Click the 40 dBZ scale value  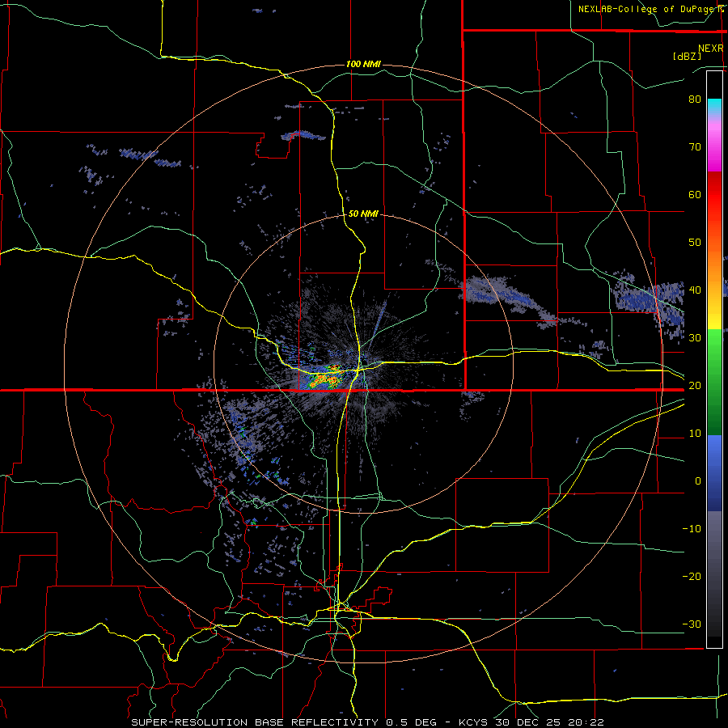coord(695,290)
